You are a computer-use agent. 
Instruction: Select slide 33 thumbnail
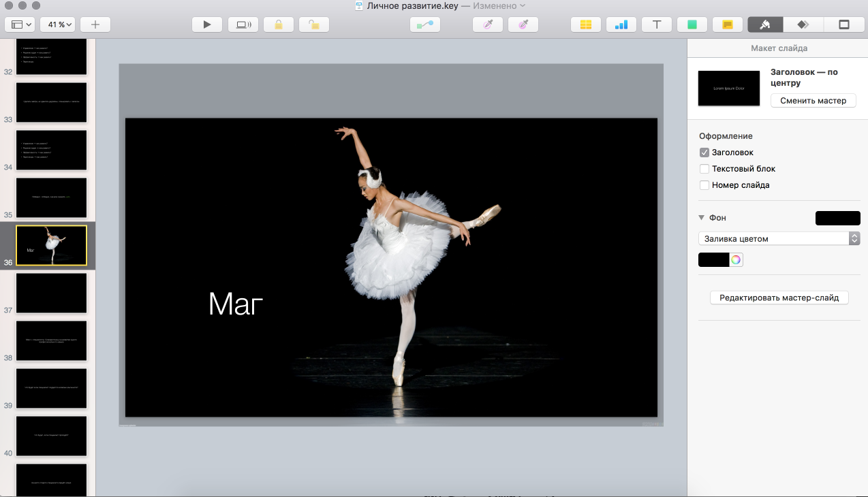pyautogui.click(x=51, y=102)
